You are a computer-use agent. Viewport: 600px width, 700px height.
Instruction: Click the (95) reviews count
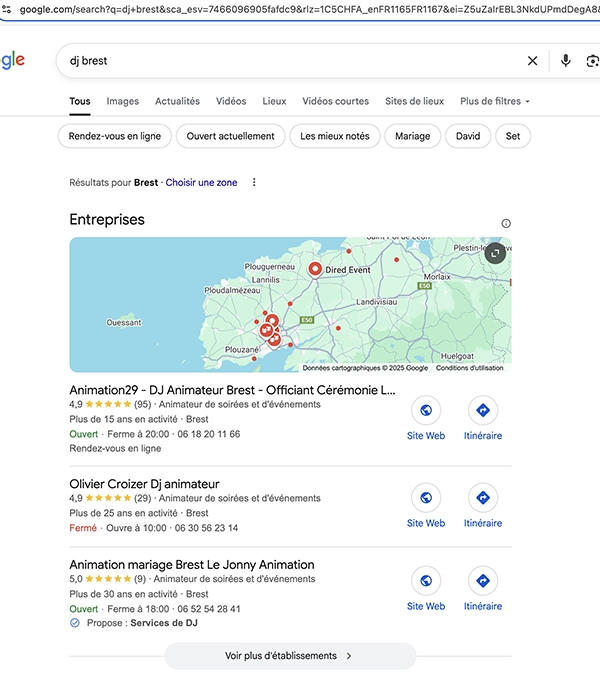point(142,404)
